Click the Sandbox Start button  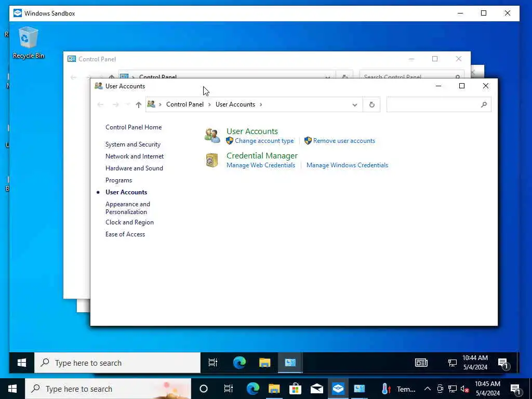click(22, 363)
